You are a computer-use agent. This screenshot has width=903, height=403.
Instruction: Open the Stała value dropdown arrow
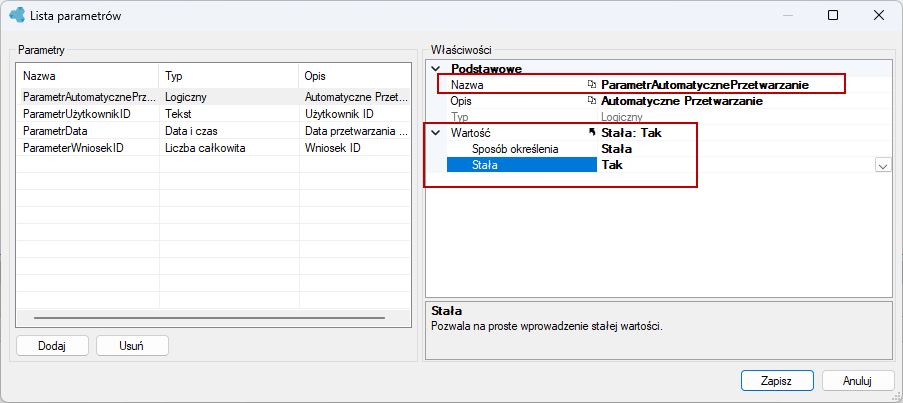(883, 165)
